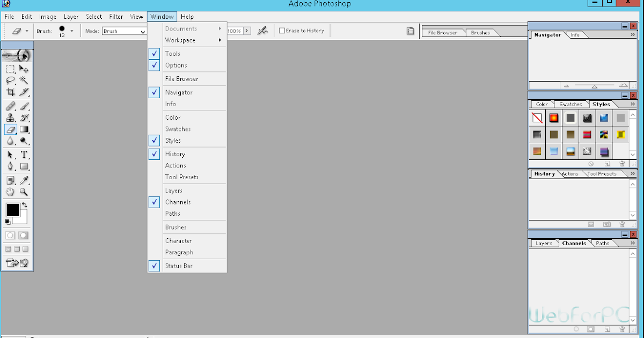The height and width of the screenshot is (338, 644).
Task: Open the Filter menu
Action: click(x=116, y=17)
